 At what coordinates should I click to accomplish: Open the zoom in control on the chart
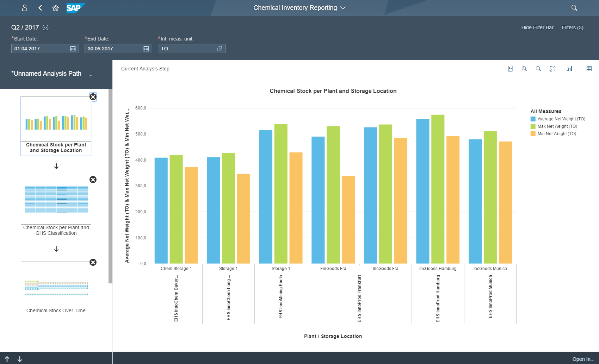[524, 69]
